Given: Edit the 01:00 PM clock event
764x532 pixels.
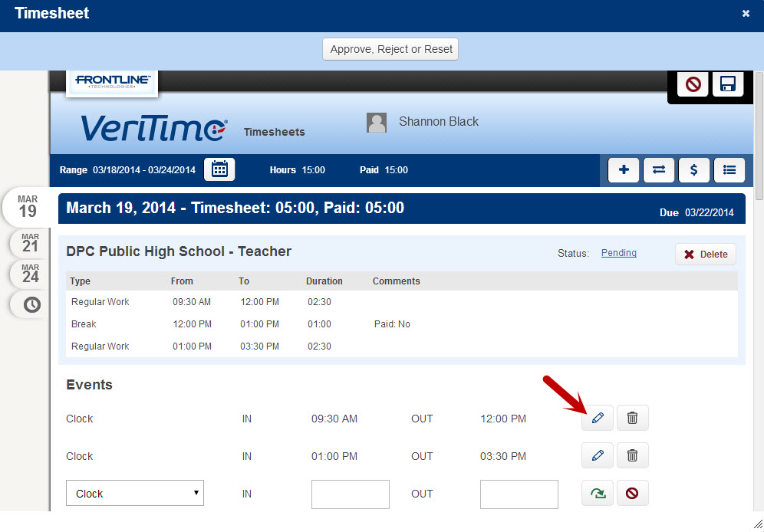Looking at the screenshot, I should click(x=598, y=455).
